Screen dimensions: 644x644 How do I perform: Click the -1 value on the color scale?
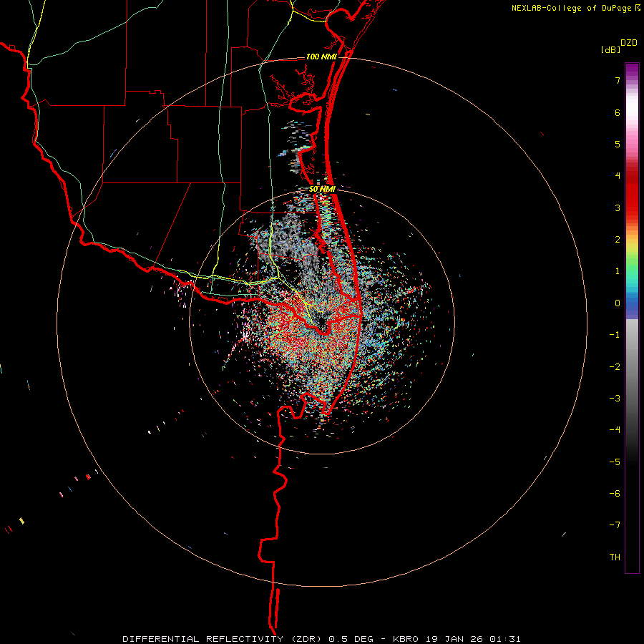615,335
